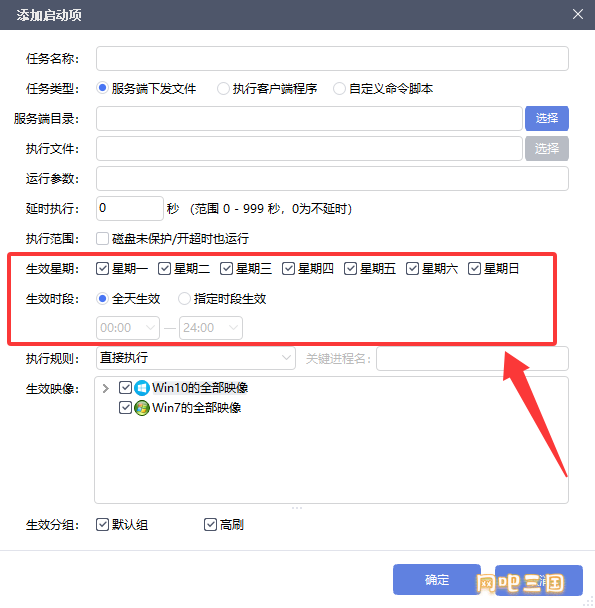Select Win10的全部映像 text row
This screenshot has height=608, width=595.
click(x=200, y=388)
